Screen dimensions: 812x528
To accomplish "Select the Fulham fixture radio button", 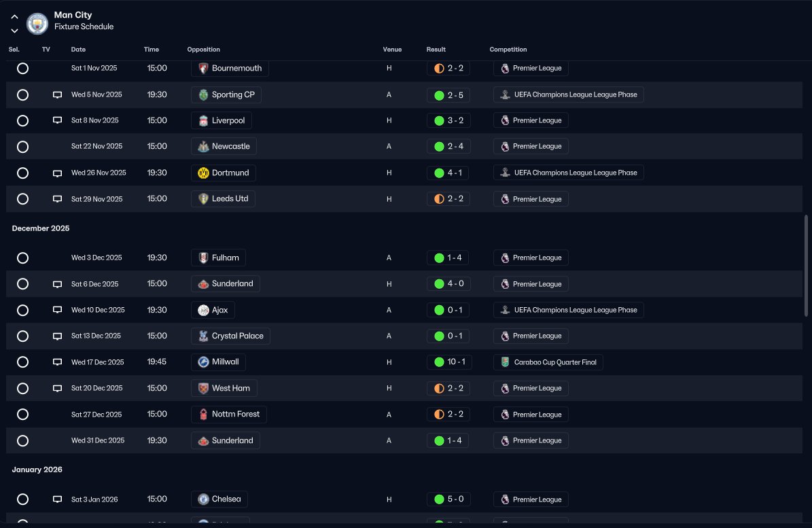I will pyautogui.click(x=23, y=258).
